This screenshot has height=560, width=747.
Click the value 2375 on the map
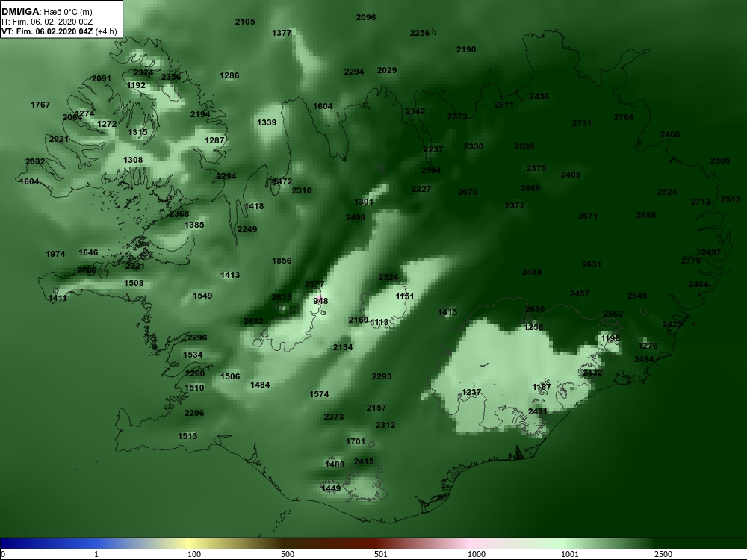tap(536, 167)
